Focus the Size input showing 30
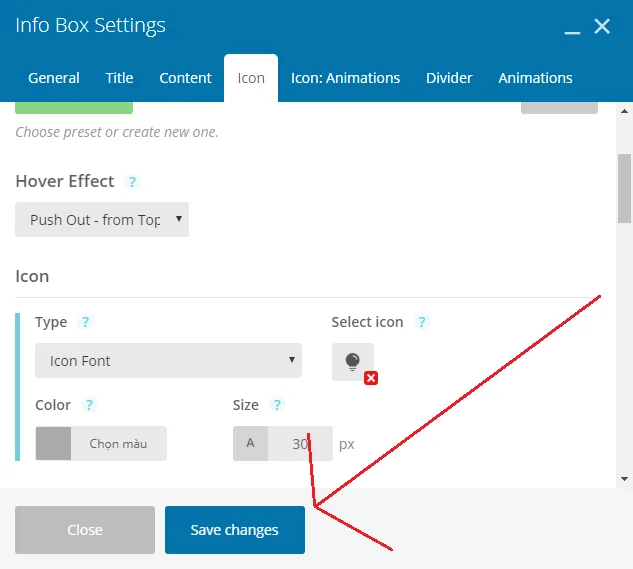Image resolution: width=633 pixels, height=569 pixels. pos(300,443)
